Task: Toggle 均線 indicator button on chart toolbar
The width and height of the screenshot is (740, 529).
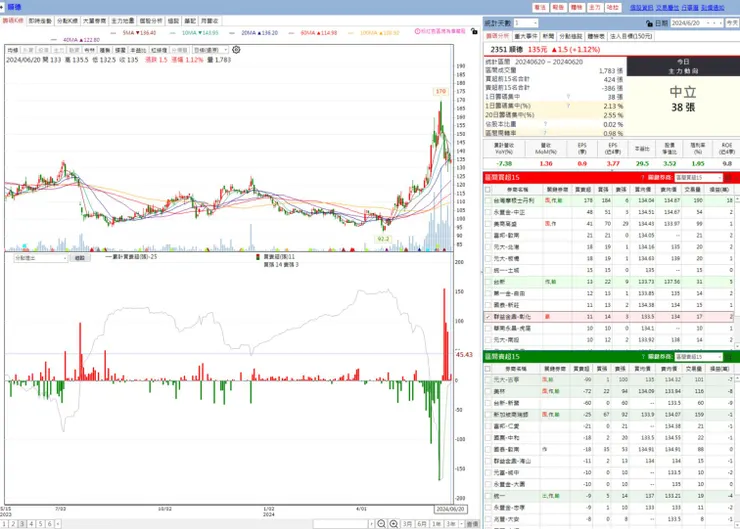Action: pyautogui.click(x=13, y=50)
